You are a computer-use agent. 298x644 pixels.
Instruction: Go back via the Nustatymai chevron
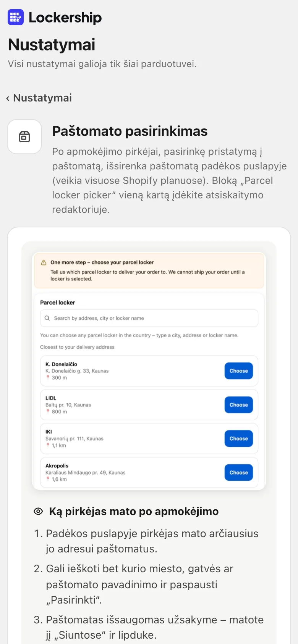click(x=8, y=98)
